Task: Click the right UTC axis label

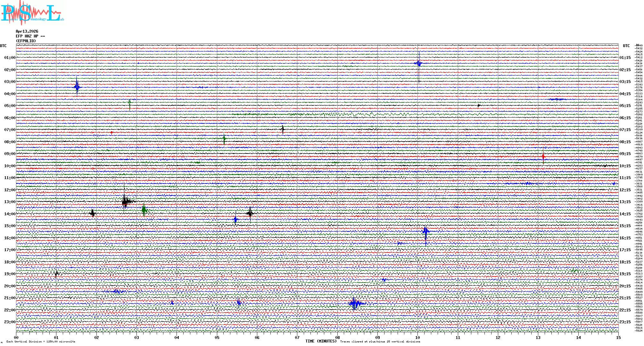Action: [x=626, y=46]
